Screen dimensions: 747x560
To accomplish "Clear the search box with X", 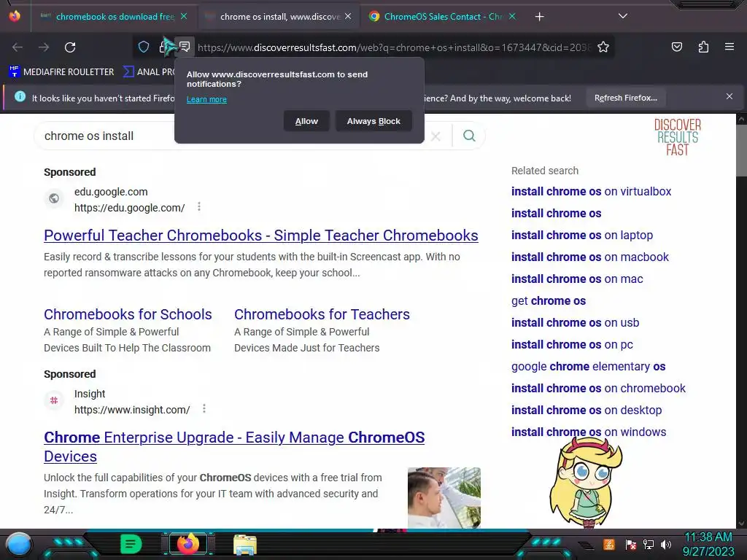I will click(x=435, y=136).
